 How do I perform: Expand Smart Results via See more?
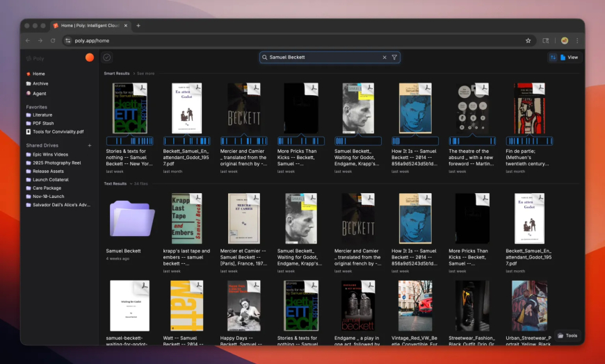point(146,73)
